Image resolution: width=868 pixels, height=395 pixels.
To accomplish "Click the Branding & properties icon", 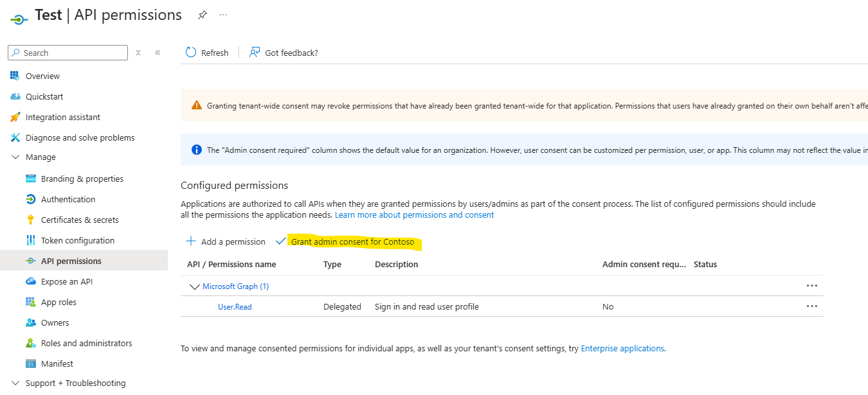I will pos(31,179).
